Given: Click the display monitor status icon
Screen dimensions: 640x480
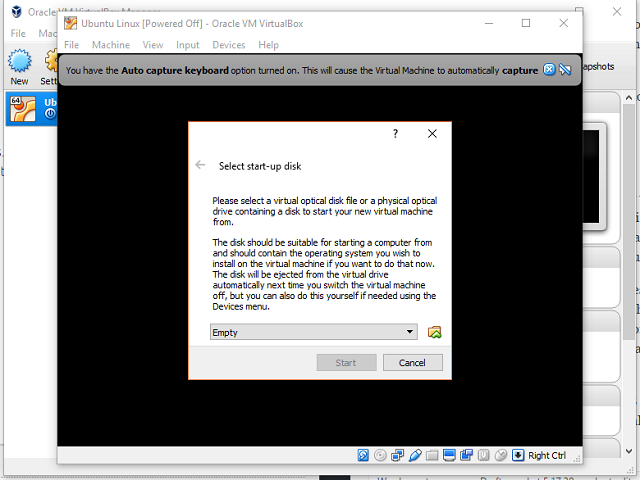Looking at the screenshot, I should [x=449, y=455].
